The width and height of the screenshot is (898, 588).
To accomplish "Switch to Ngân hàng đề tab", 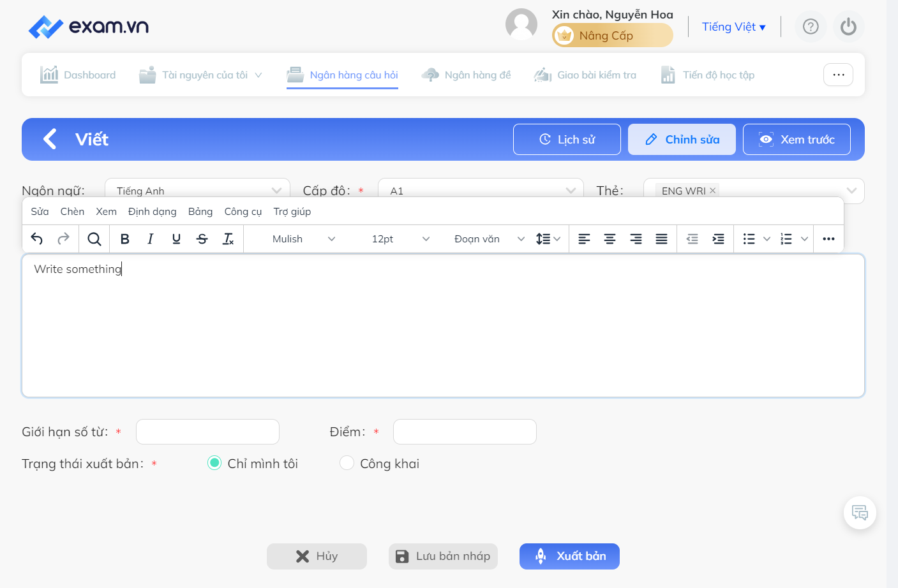I will point(466,75).
